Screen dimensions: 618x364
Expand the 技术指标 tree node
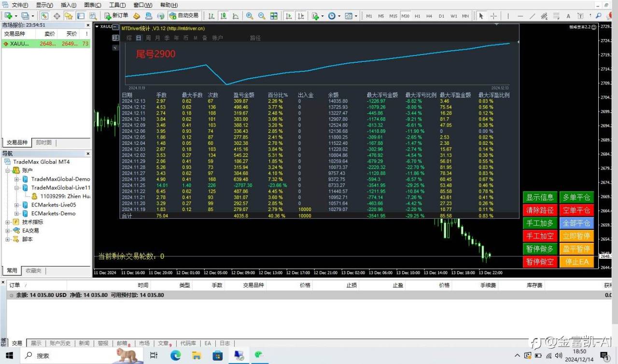[x=8, y=222]
